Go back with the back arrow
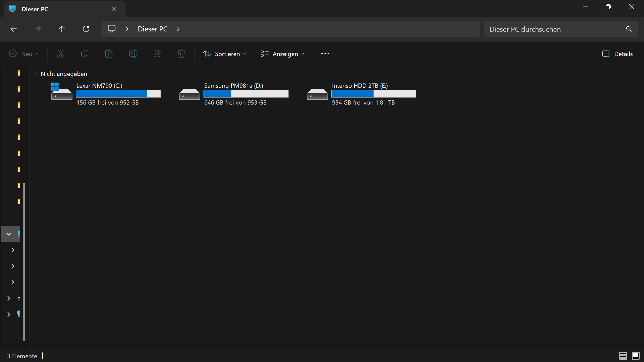 pyautogui.click(x=14, y=29)
